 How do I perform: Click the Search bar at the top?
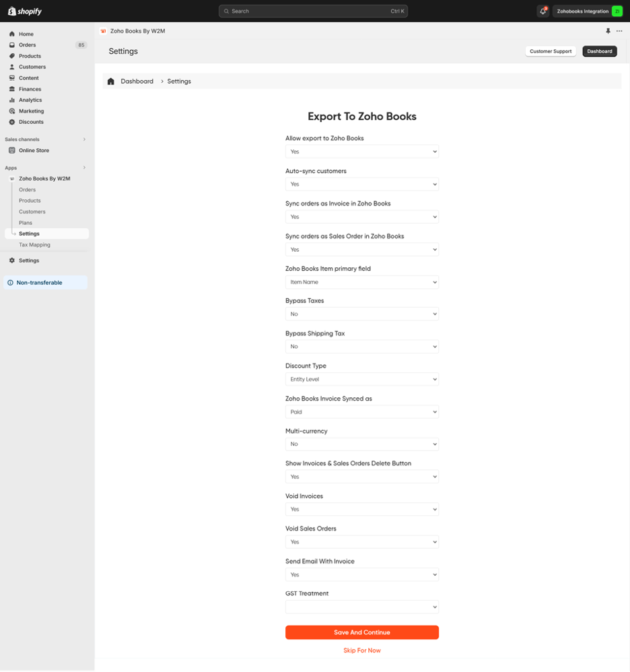(x=312, y=11)
